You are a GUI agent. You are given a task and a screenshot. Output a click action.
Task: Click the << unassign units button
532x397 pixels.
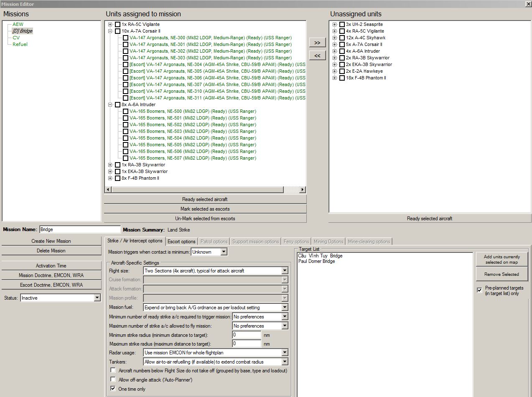(317, 56)
